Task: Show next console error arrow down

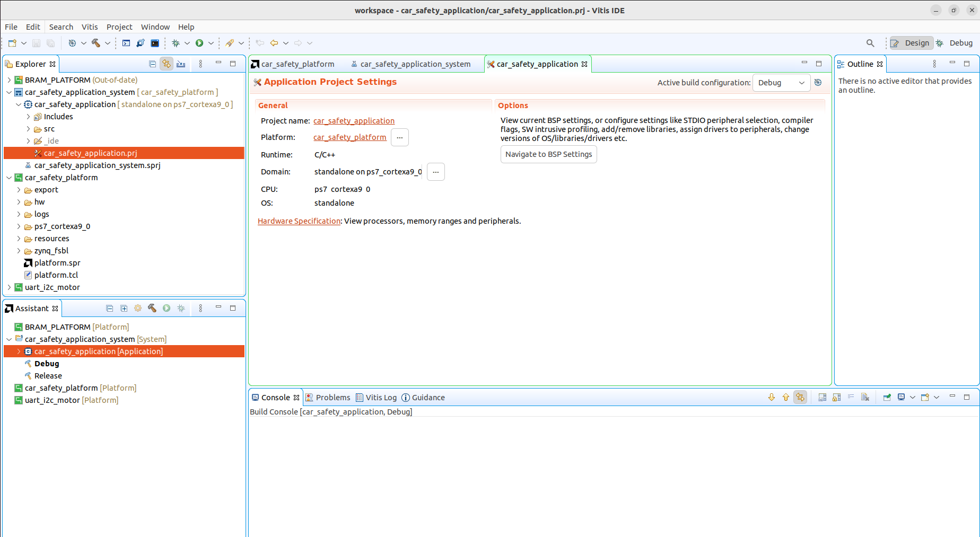Action: [772, 397]
